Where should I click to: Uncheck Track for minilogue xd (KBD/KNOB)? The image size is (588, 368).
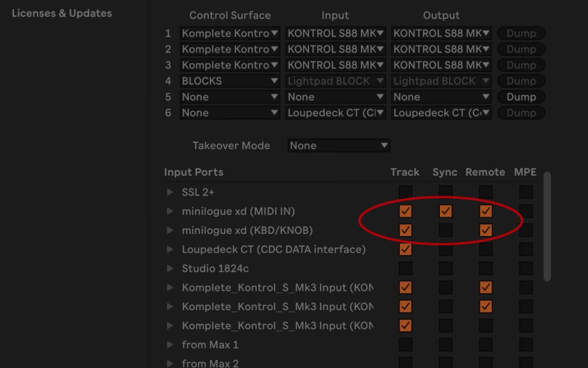tap(405, 230)
